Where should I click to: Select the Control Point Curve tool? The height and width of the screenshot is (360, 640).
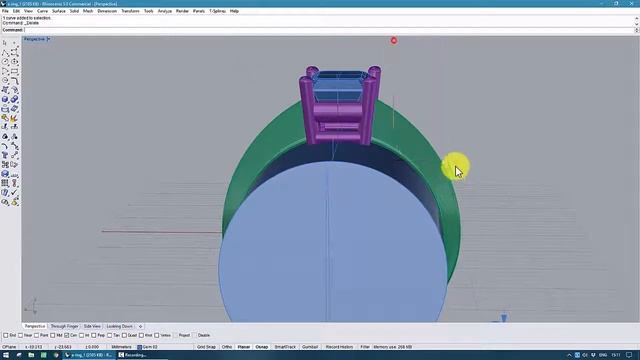[14, 53]
